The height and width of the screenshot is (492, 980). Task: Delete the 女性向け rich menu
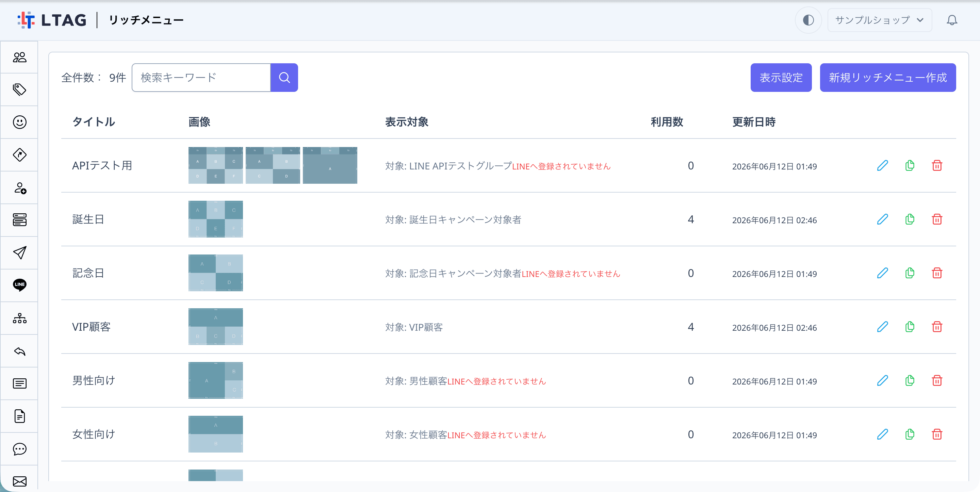pos(937,434)
